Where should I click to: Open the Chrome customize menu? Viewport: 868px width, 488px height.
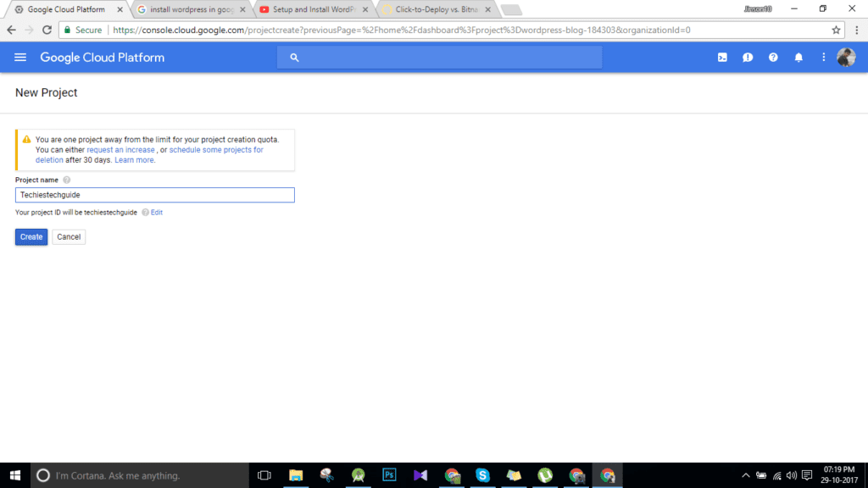(x=857, y=30)
